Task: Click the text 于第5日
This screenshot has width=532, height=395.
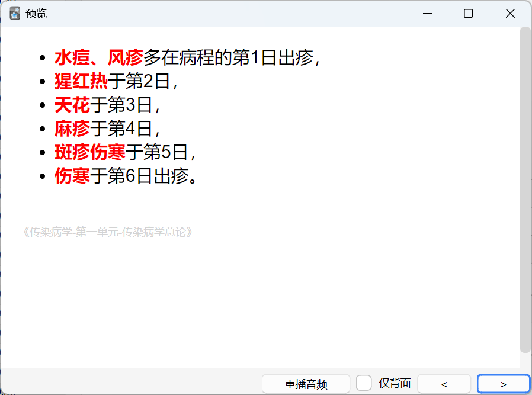Action: [x=156, y=152]
